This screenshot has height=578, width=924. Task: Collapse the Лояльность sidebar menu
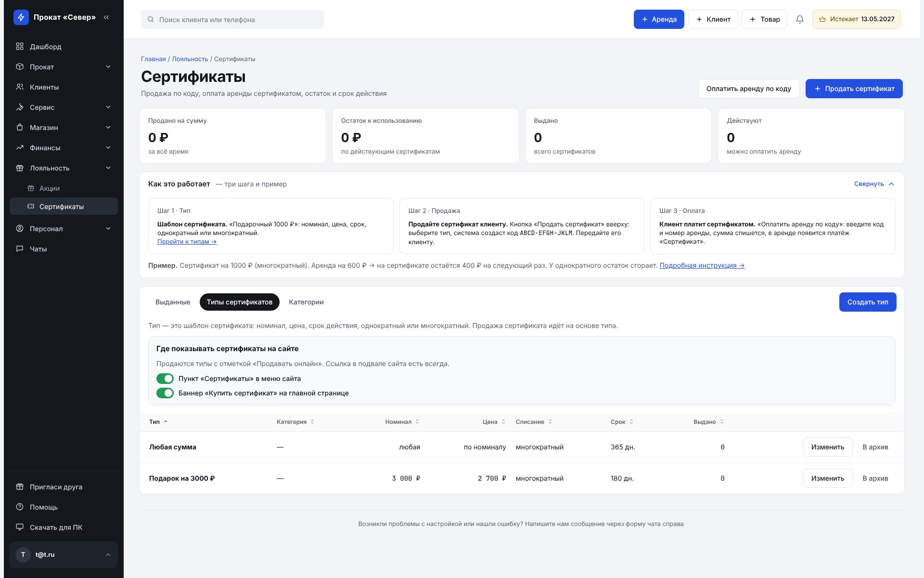point(64,168)
